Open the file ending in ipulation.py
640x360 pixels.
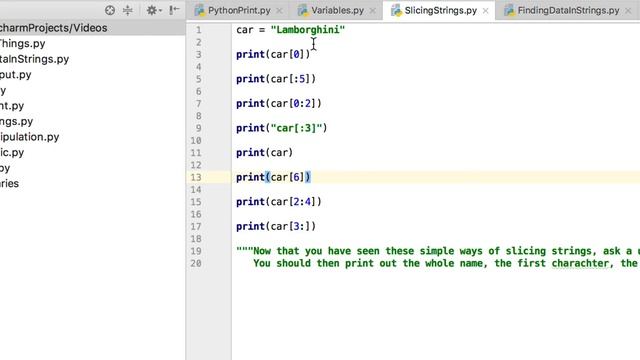pyautogui.click(x=29, y=137)
